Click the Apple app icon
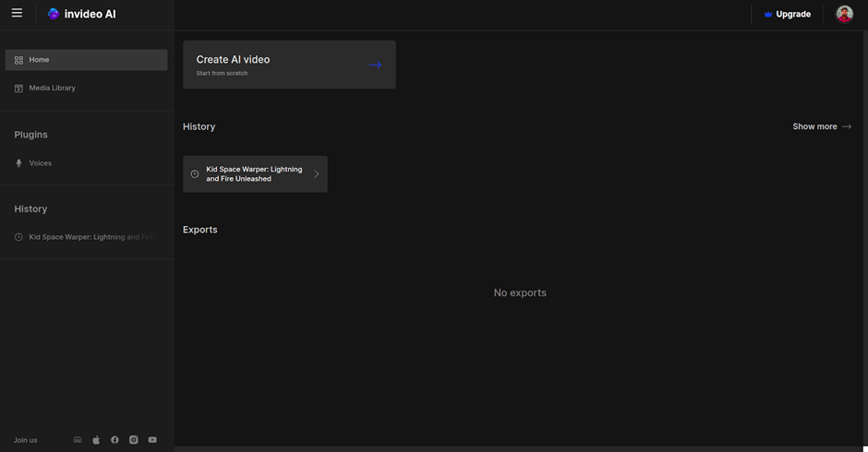 point(96,440)
